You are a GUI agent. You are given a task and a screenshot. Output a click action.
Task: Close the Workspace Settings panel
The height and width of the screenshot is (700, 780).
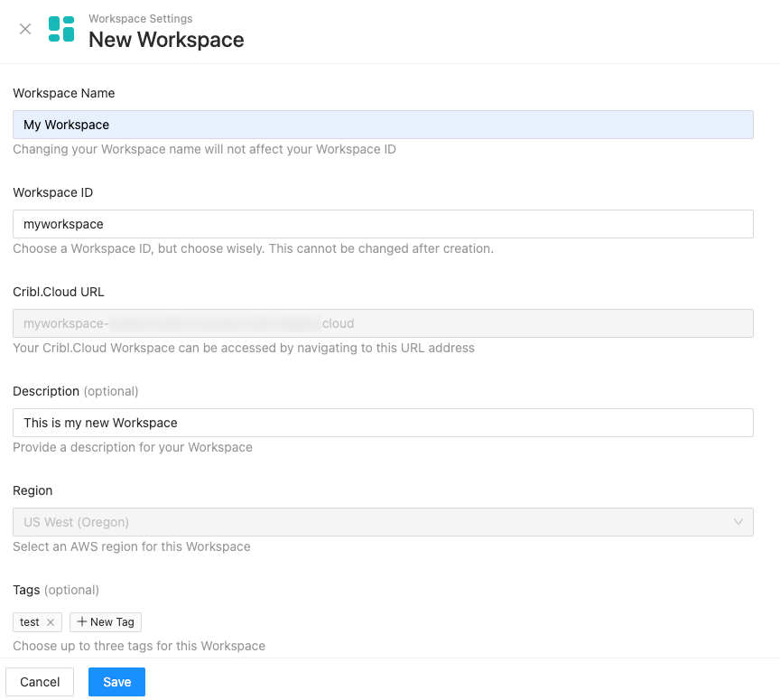24,29
